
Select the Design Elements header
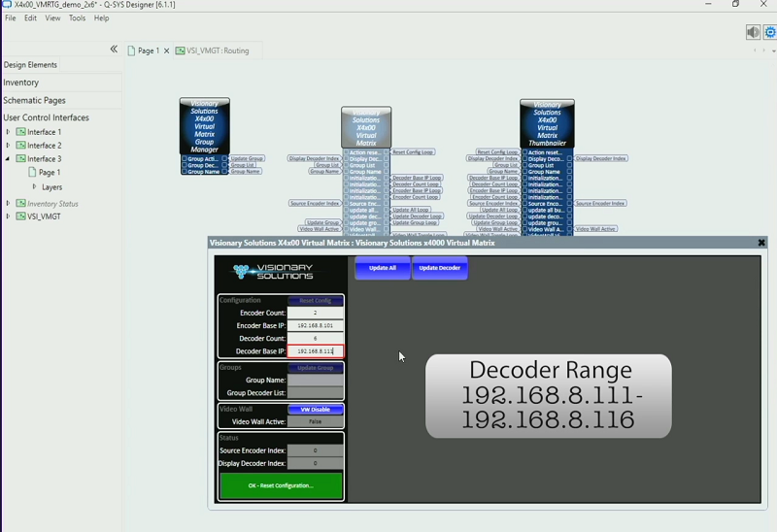coord(30,65)
